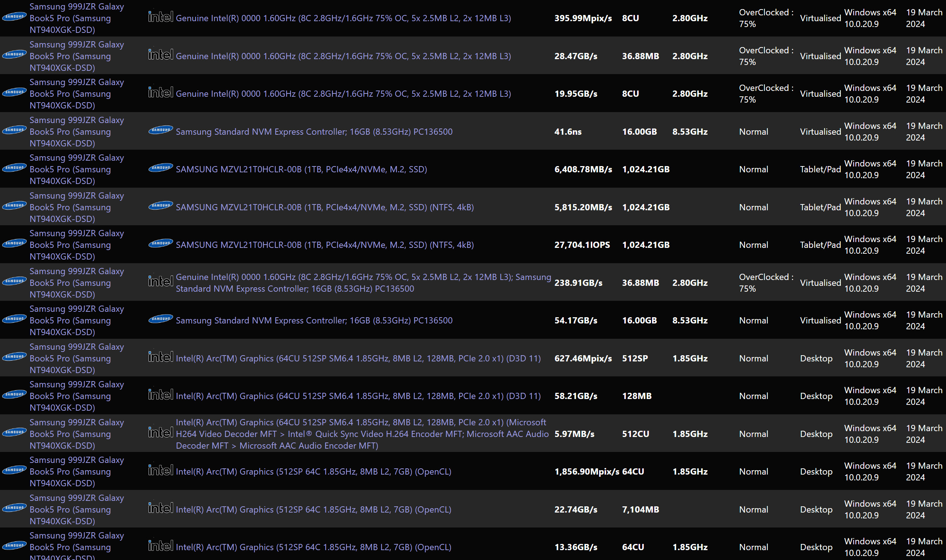Viewport: 946px width, 560px height.
Task: Open Arc Graphics OpenCL link scoring 13.36GB/s
Action: click(313, 547)
